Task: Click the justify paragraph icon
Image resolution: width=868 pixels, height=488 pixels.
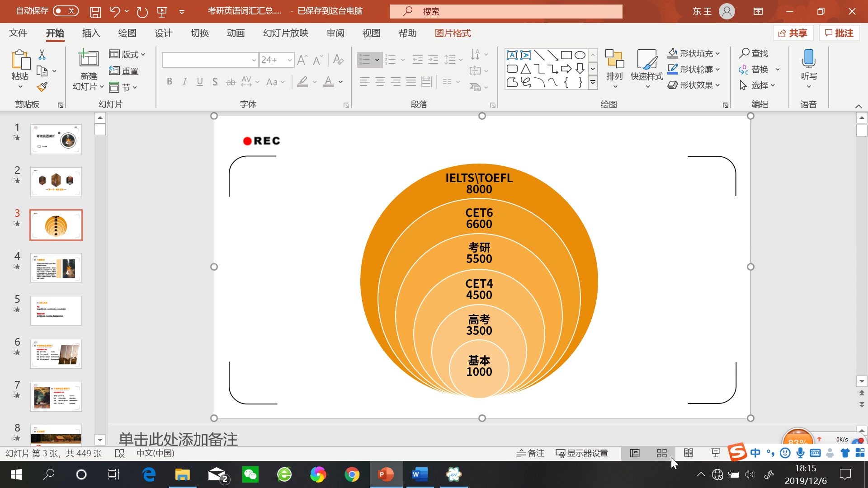Action: point(411,82)
